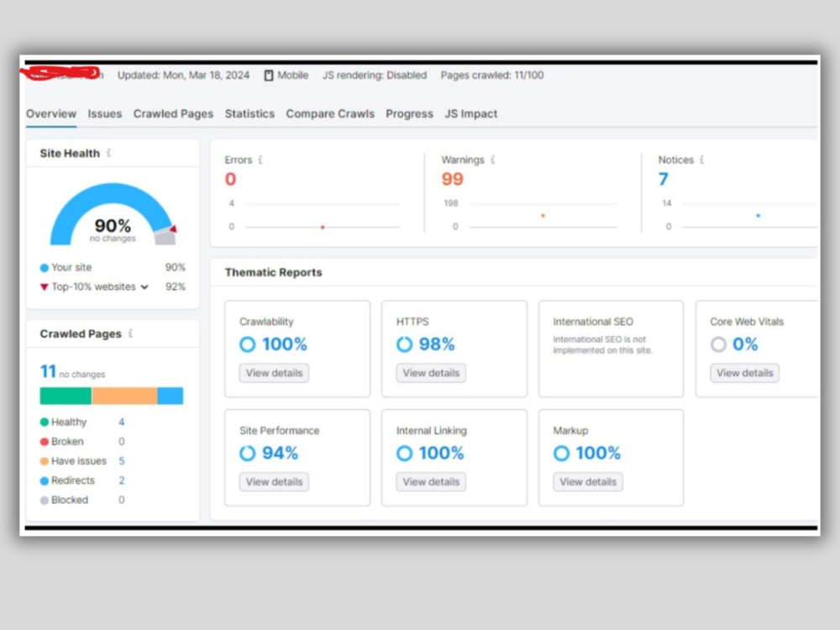Click the Notices count 7

click(664, 179)
